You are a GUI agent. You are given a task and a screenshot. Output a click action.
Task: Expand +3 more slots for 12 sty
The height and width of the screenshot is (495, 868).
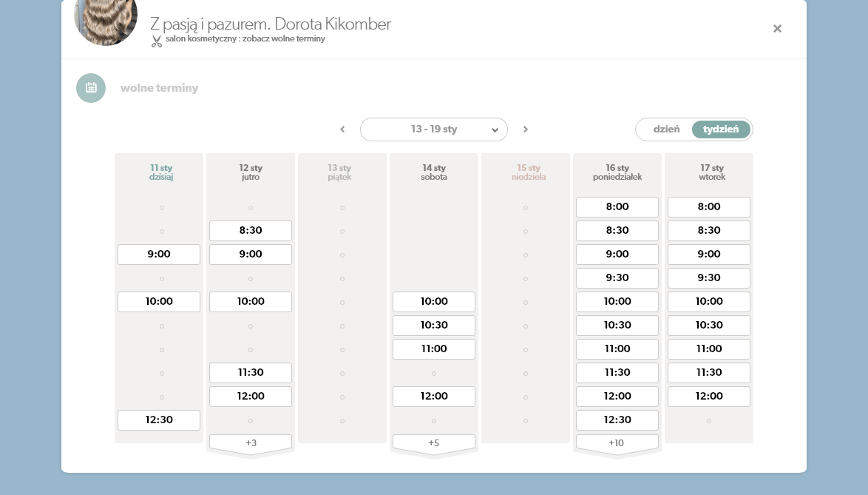click(x=251, y=442)
